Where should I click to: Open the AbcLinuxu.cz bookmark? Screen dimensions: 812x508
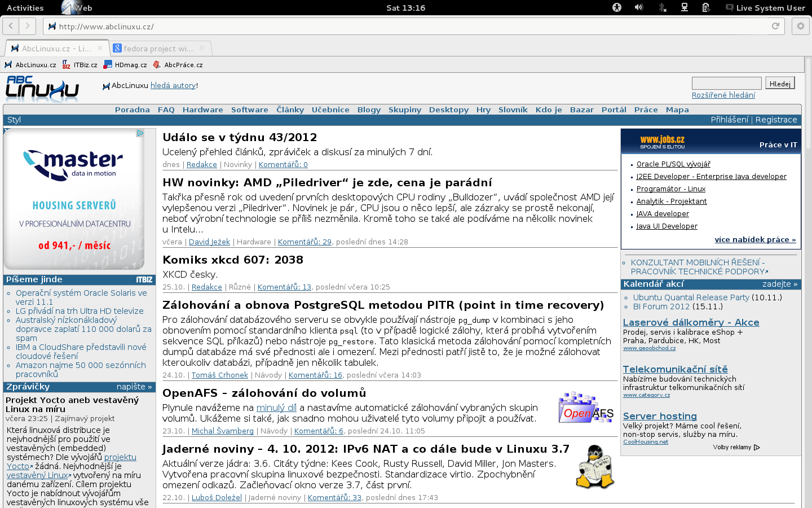click(x=30, y=65)
